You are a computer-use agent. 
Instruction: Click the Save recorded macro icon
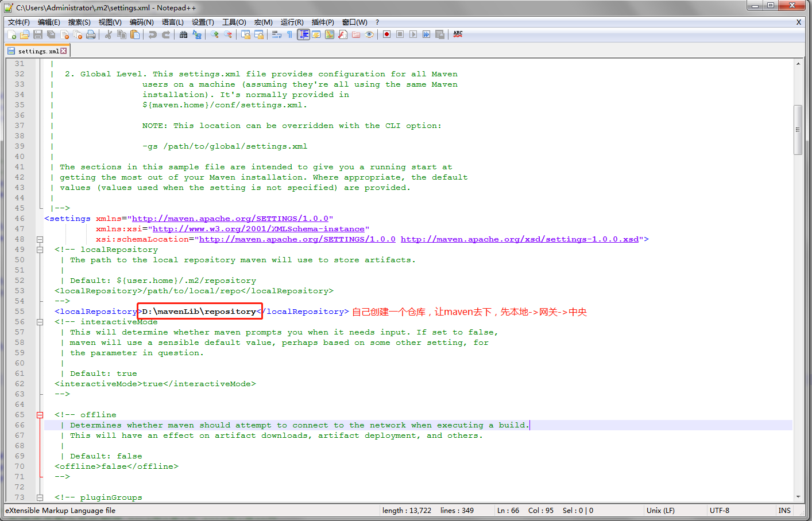click(440, 34)
